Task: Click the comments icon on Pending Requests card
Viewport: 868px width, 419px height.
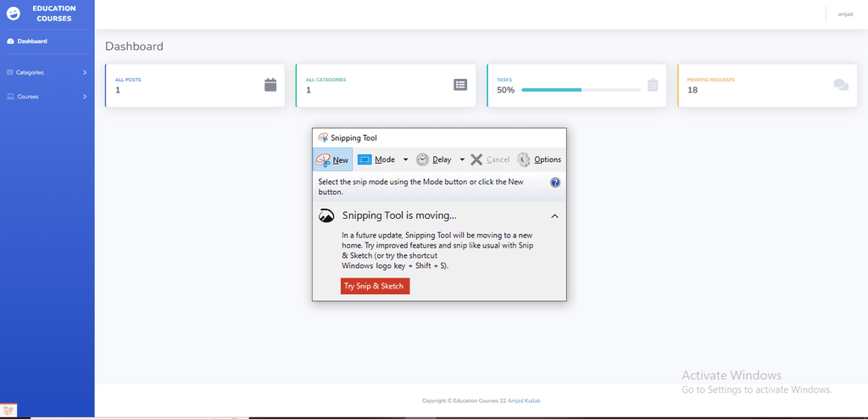Action: point(841,85)
